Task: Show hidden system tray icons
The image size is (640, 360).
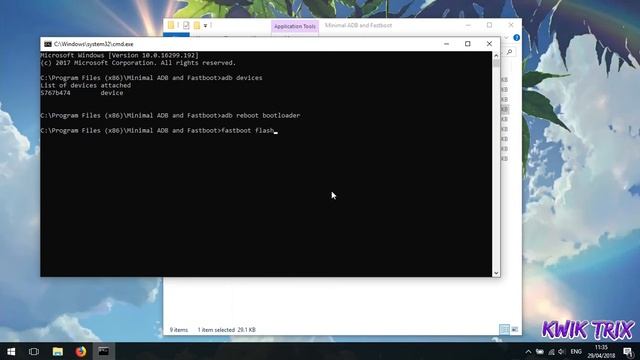Action: coord(528,351)
